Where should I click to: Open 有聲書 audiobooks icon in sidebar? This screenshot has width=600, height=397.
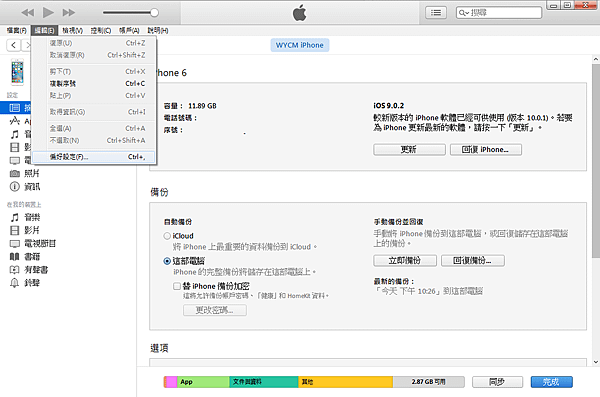tap(15, 270)
